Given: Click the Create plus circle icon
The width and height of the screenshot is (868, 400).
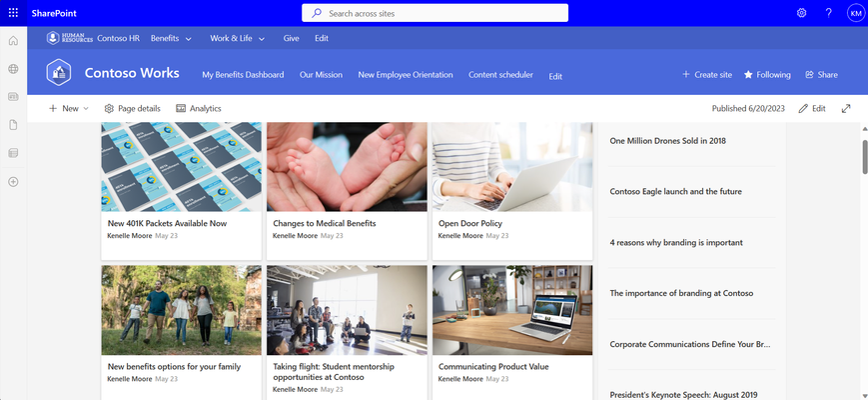Looking at the screenshot, I should 13,182.
